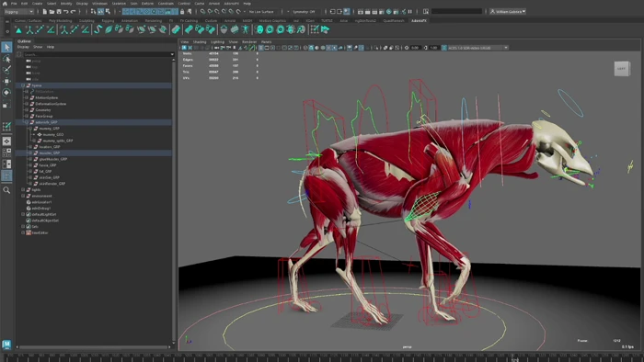Click the magnifier search icon in toolbox
The image size is (644, 362).
(6, 190)
